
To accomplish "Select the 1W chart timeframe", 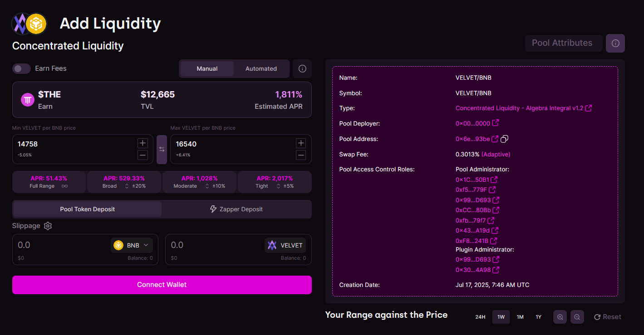I will coord(501,317).
